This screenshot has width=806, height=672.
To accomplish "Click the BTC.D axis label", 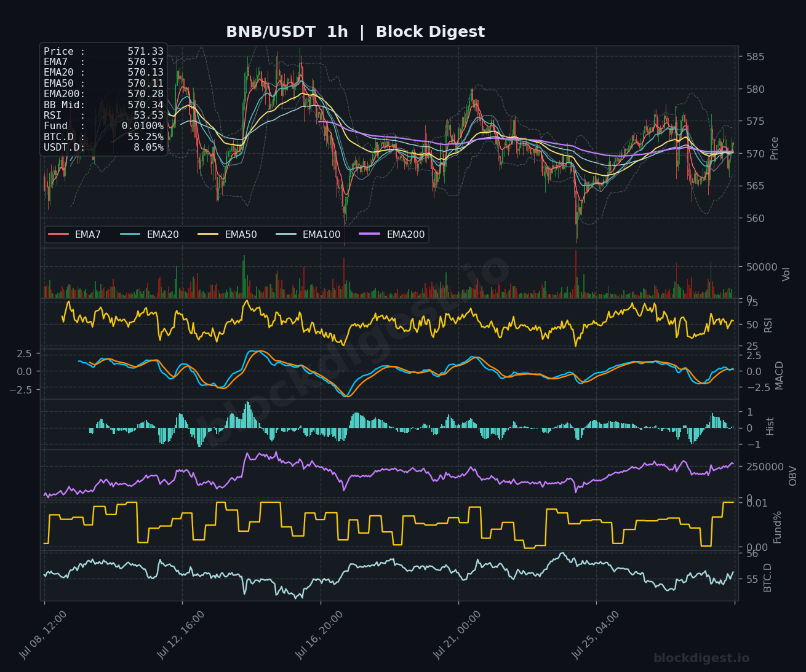I will point(768,578).
